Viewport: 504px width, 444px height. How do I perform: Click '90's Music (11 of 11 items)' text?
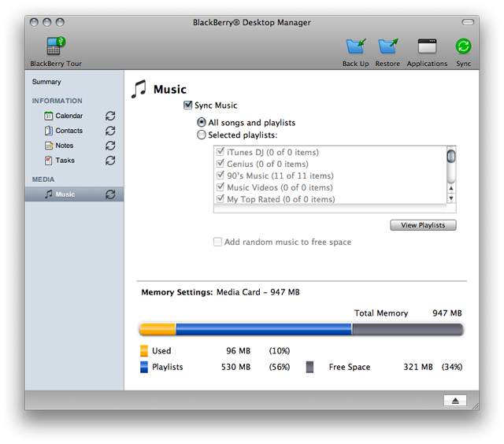point(280,176)
